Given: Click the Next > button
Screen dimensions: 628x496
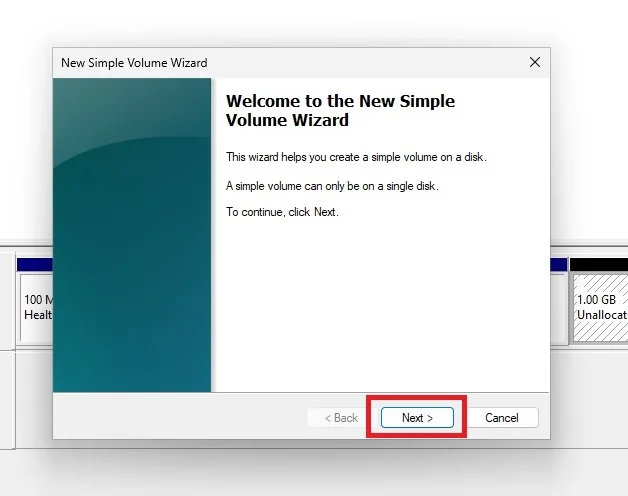Looking at the screenshot, I should click(417, 417).
